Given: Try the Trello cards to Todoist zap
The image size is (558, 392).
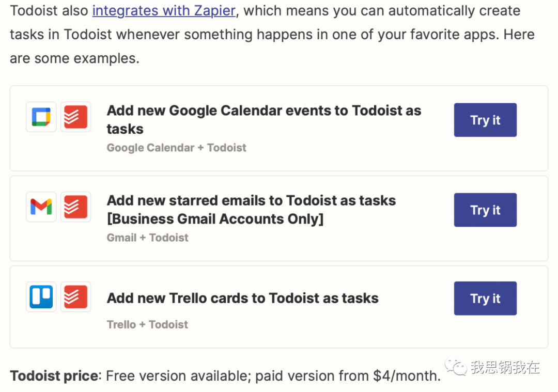Looking at the screenshot, I should 485,299.
